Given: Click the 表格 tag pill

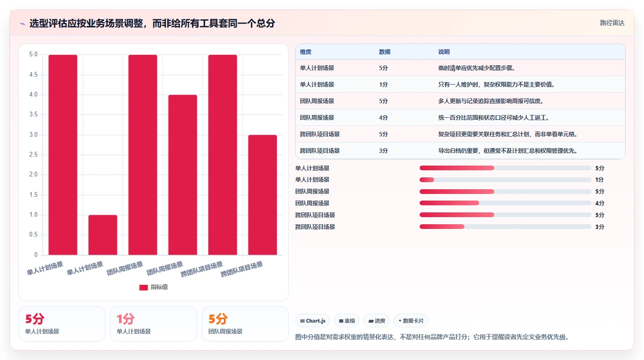Looking at the screenshot, I should coord(347,321).
